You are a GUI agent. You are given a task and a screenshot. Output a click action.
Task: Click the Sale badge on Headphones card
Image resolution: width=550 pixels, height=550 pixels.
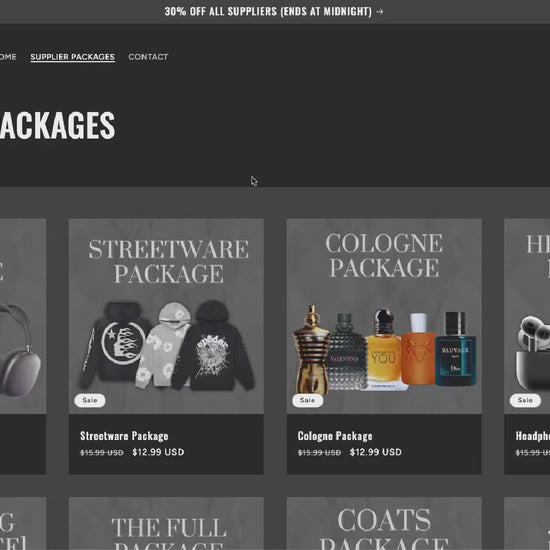coord(525,400)
